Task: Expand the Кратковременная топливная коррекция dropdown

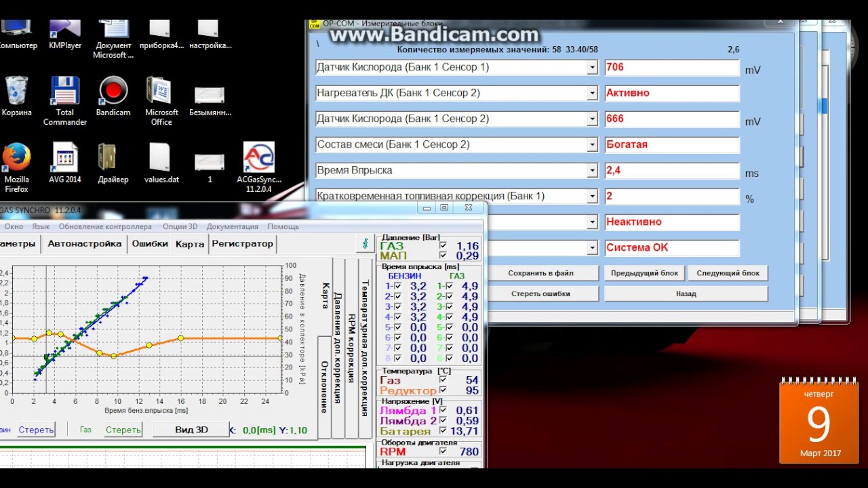Action: coord(592,197)
